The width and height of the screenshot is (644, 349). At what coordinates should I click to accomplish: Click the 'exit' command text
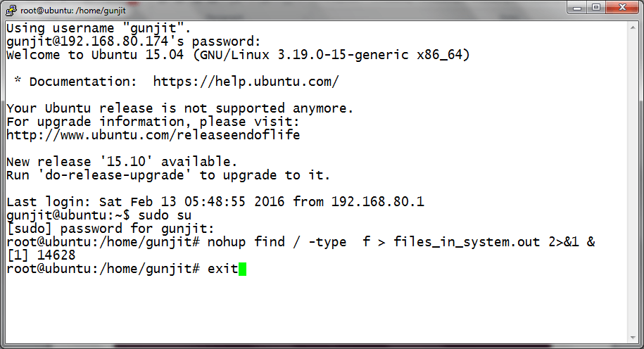[222, 269]
